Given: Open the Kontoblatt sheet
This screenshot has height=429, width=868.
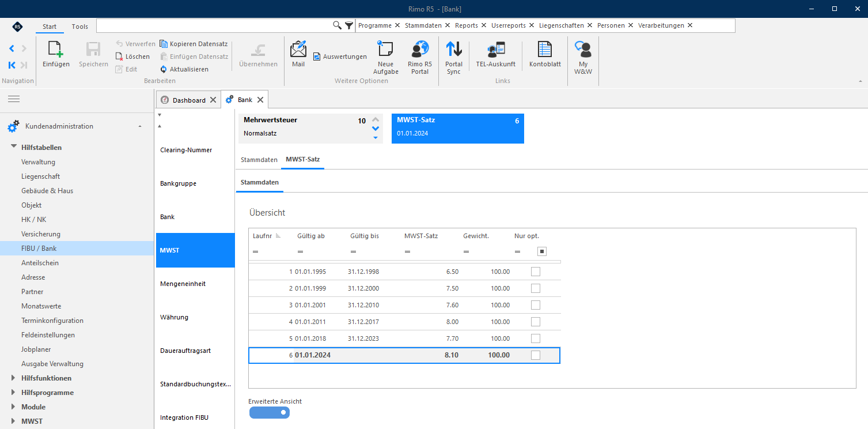Looking at the screenshot, I should click(x=545, y=49).
